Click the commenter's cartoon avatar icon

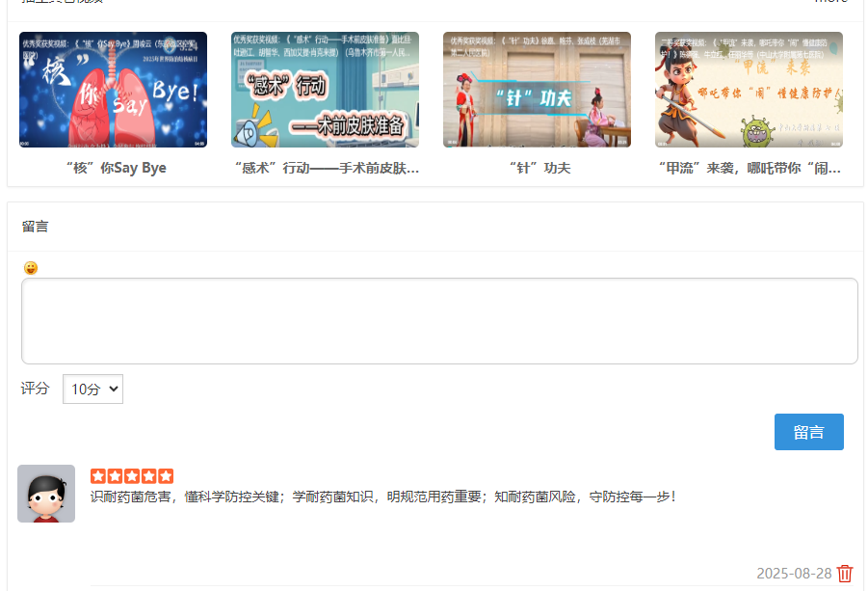[45, 494]
